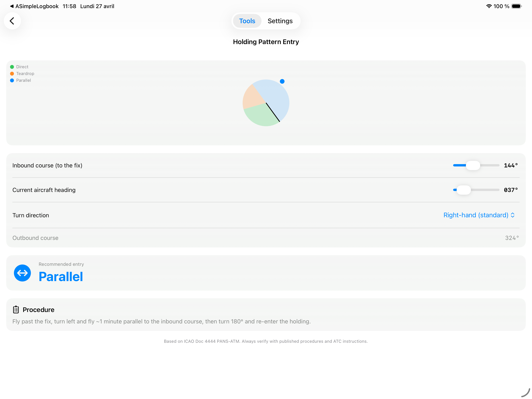This screenshot has width=532, height=399.
Task: Click the 'Holding Pattern Entry' title
Action: (x=266, y=42)
